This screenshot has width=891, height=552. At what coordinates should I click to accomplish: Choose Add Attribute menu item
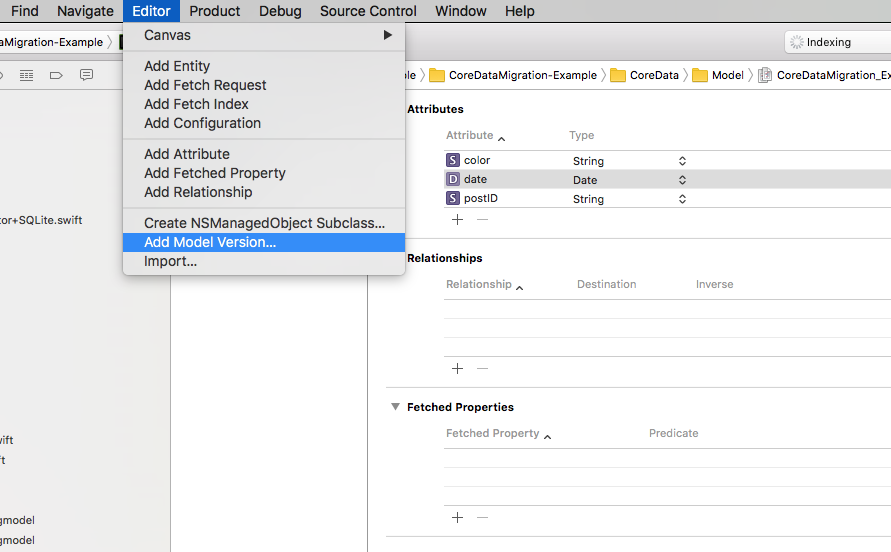tap(264, 154)
